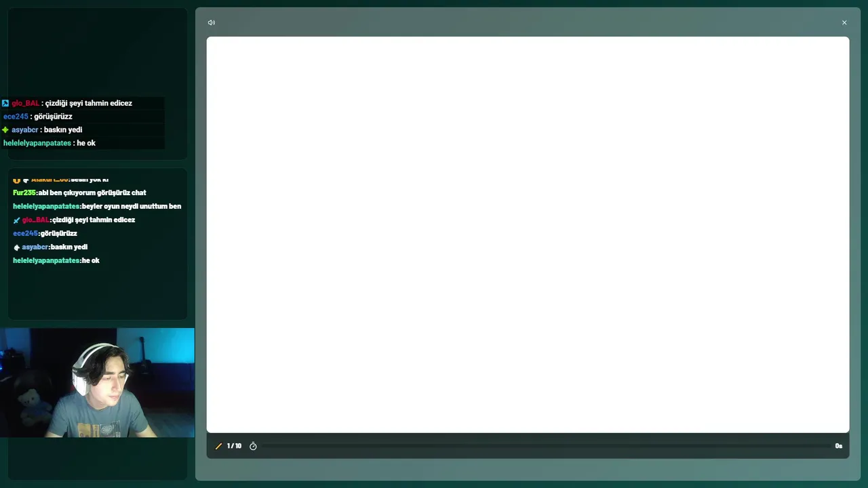Click the pencil icon beside 1 / 10
The height and width of the screenshot is (488, 868).
[x=218, y=446]
